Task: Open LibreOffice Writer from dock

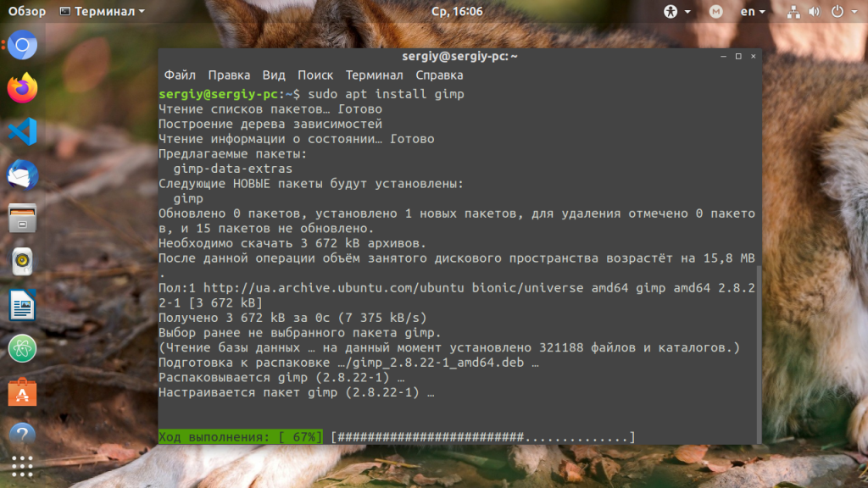Action: pyautogui.click(x=22, y=304)
